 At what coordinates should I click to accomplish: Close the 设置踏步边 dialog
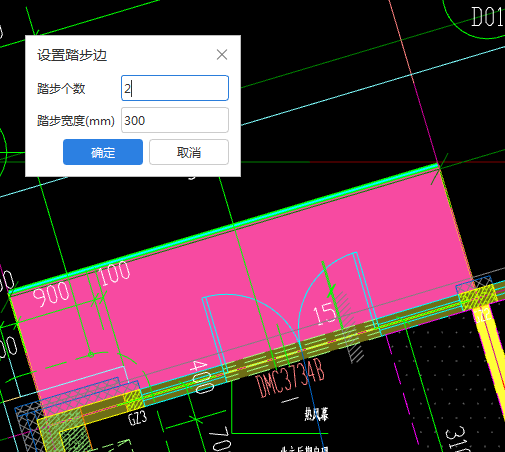[222, 55]
